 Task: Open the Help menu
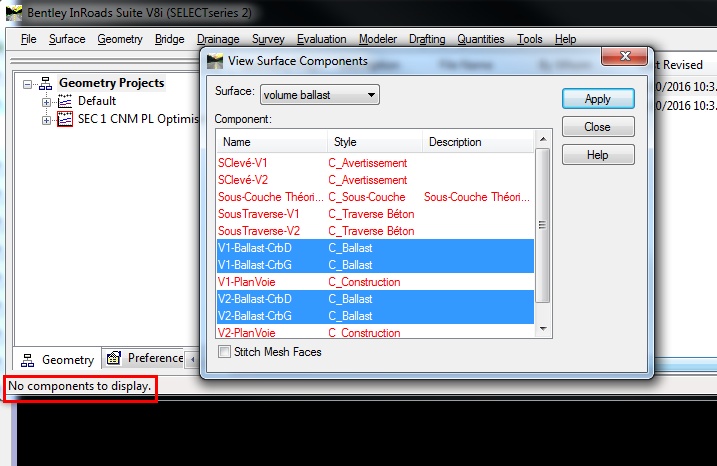[565, 39]
